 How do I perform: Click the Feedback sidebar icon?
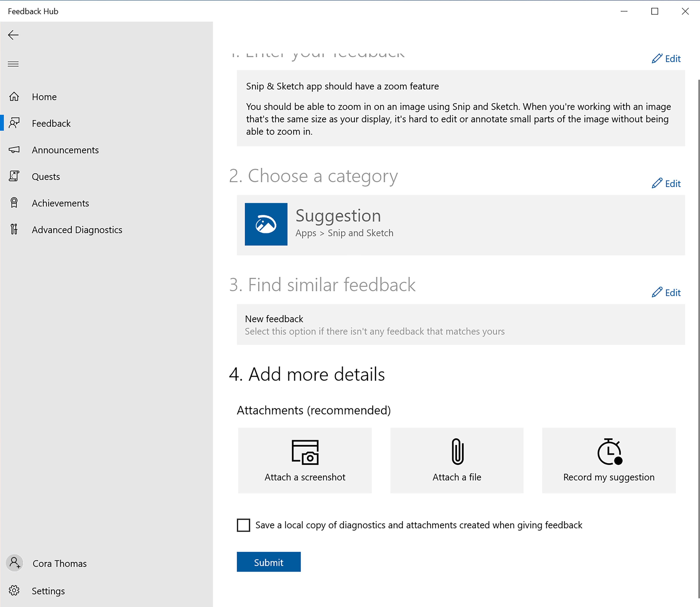pyautogui.click(x=15, y=123)
